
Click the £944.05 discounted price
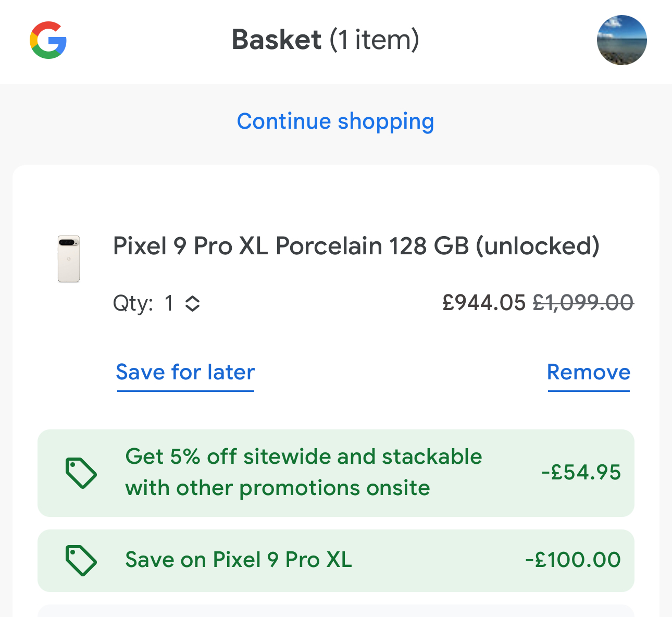click(x=484, y=303)
